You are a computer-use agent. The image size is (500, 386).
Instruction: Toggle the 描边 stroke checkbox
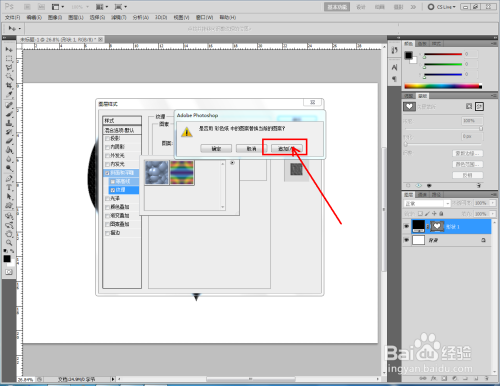click(x=107, y=233)
